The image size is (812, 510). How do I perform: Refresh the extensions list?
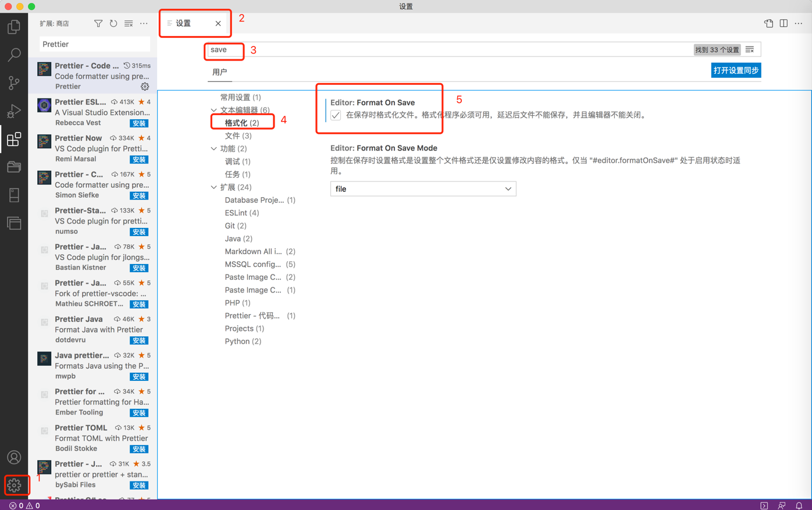(113, 23)
